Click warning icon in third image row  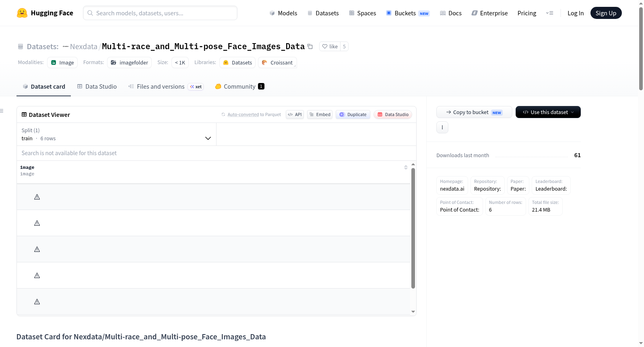point(37,249)
